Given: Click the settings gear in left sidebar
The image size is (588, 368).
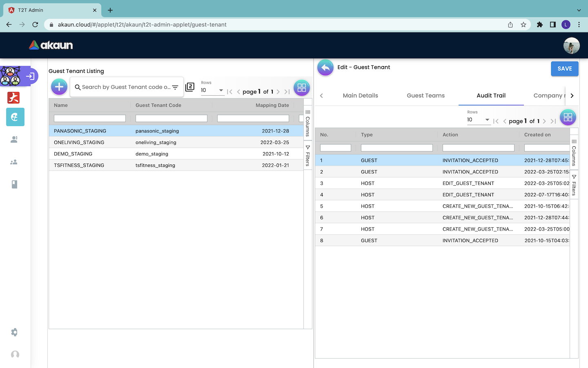Looking at the screenshot, I should coord(14,332).
